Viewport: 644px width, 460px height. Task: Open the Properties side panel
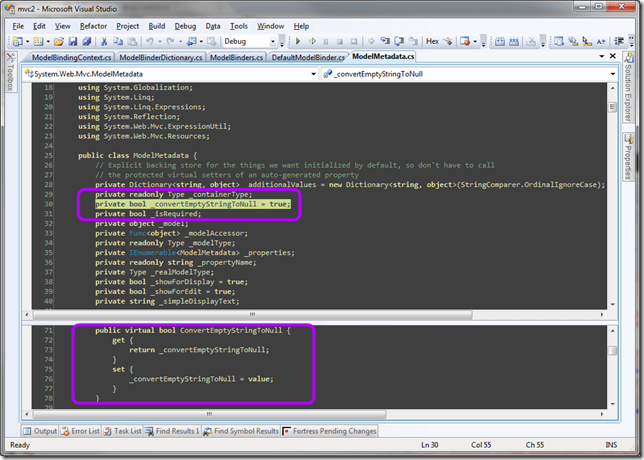coord(628,157)
